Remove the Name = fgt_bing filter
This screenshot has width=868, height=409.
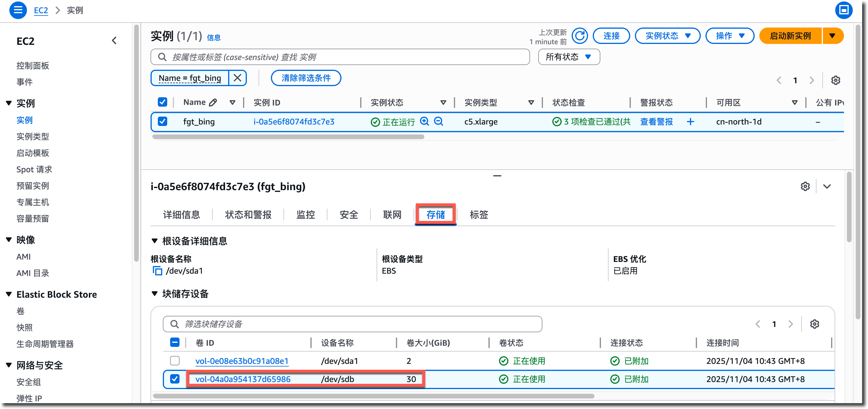click(x=237, y=78)
